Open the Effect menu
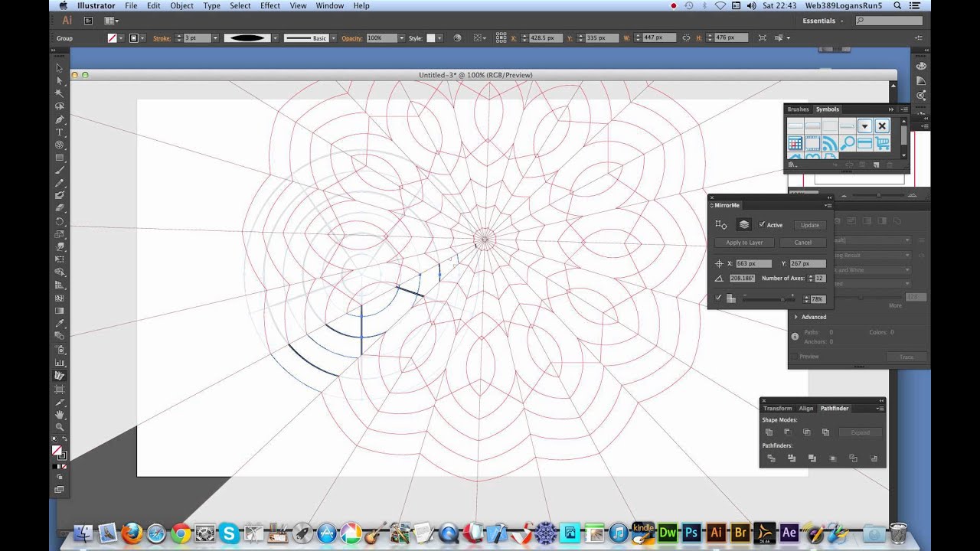980x551 pixels. [x=270, y=5]
